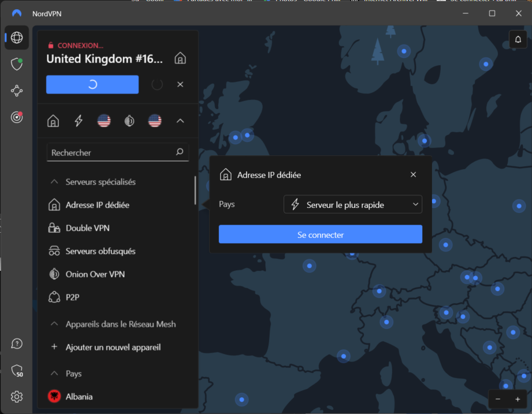Collapse the Serveurs spécialisés section
Image resolution: width=532 pixels, height=414 pixels.
coord(54,182)
